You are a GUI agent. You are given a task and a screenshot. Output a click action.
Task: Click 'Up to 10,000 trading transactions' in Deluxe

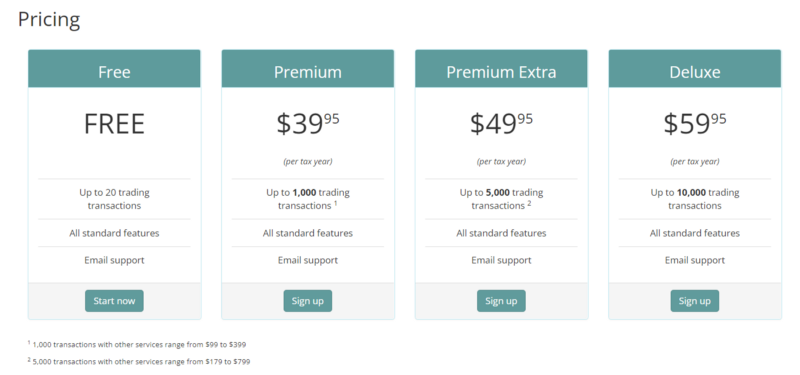click(694, 199)
